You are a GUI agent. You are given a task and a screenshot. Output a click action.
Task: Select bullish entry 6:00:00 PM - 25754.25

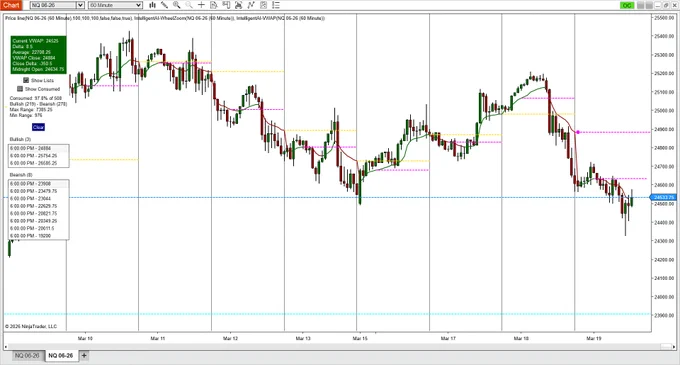[x=39, y=156]
